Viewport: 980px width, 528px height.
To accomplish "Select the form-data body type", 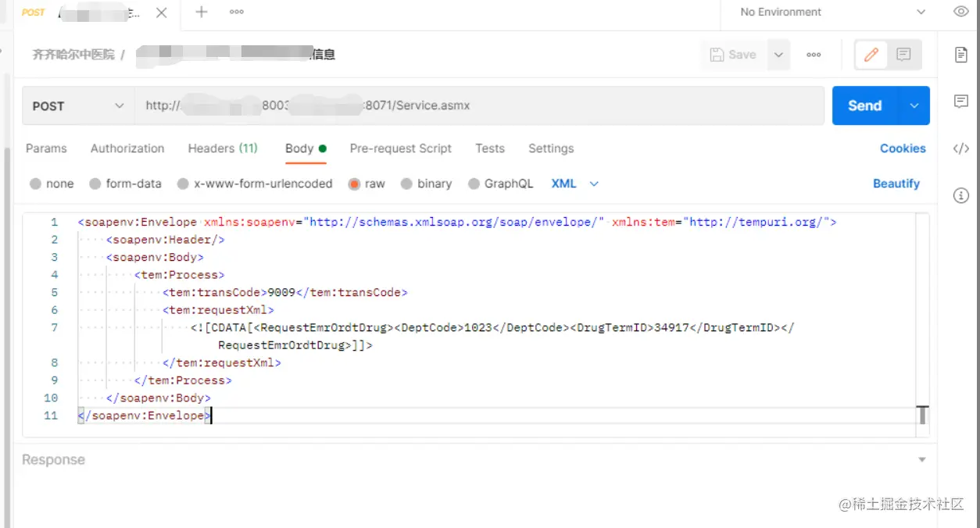I will tap(125, 184).
